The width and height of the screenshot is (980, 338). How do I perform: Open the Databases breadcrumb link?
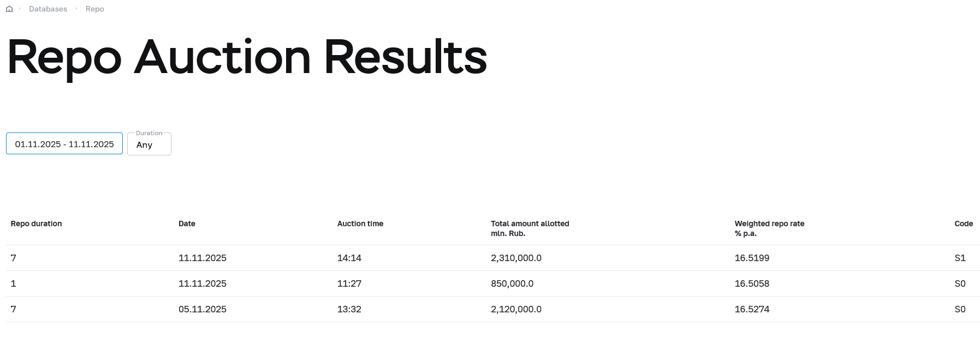[48, 9]
